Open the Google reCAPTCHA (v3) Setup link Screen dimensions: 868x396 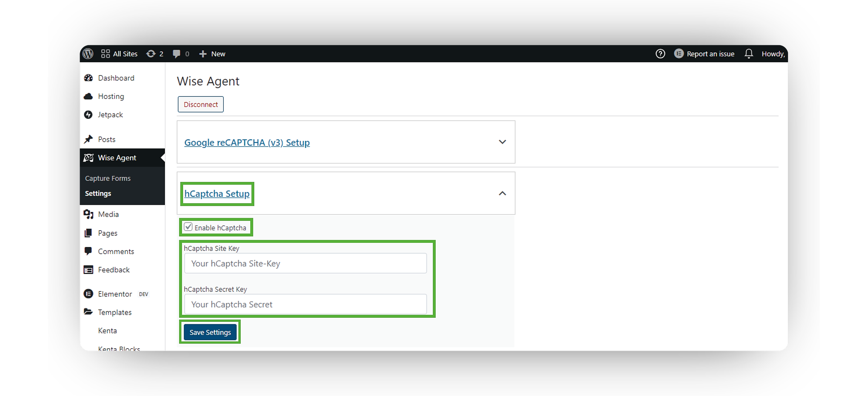pyautogui.click(x=247, y=142)
